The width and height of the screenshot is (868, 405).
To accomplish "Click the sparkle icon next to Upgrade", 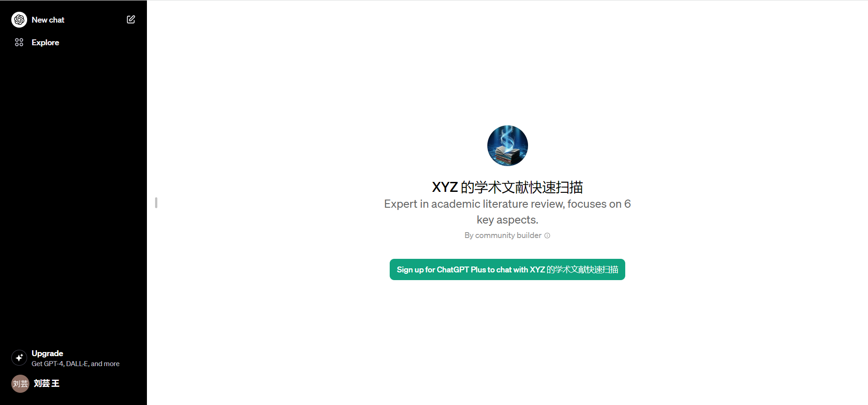I will [19, 358].
